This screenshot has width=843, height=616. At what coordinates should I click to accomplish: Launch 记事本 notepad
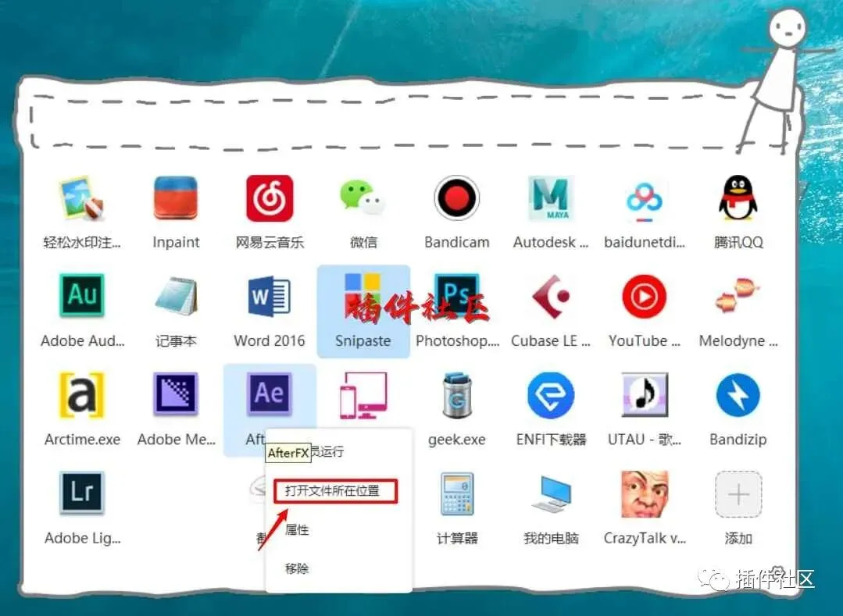[176, 296]
